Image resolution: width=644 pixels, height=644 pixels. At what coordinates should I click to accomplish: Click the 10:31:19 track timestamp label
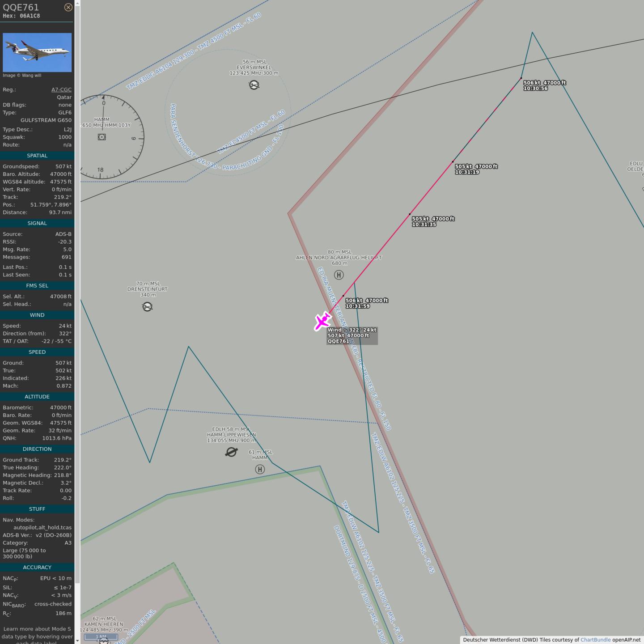click(x=467, y=172)
